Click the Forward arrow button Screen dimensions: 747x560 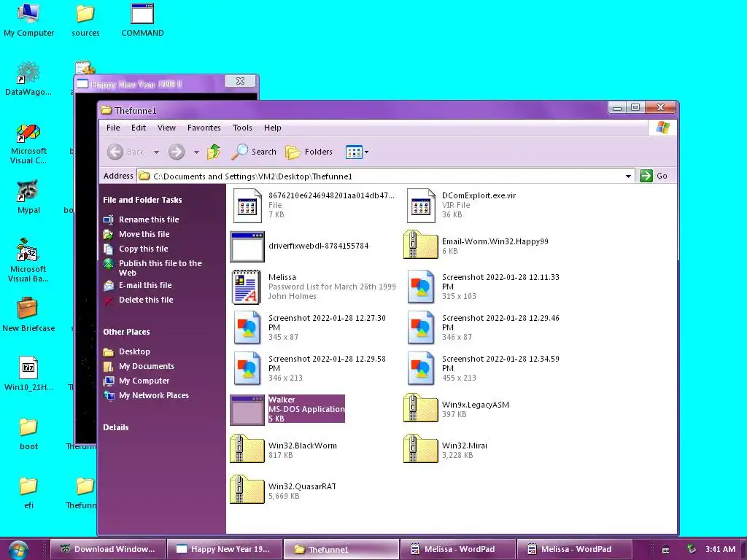click(x=177, y=152)
